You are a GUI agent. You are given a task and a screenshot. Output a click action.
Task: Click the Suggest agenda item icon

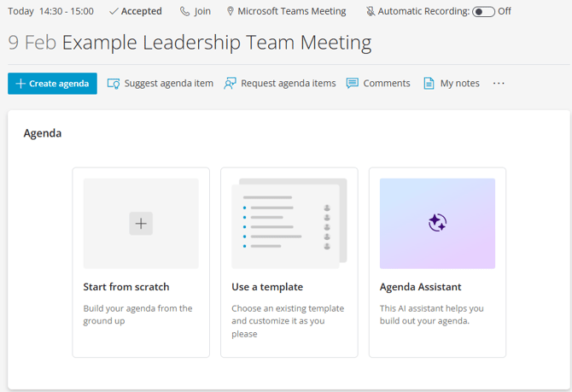tap(114, 84)
